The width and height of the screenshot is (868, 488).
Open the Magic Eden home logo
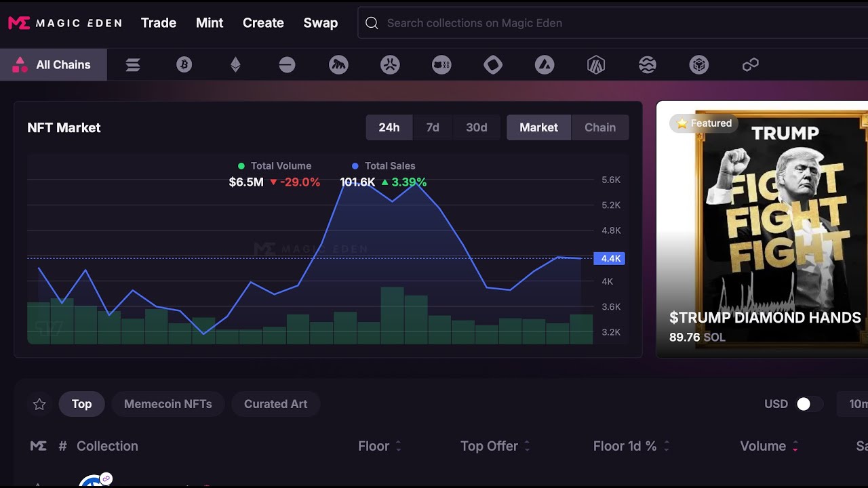click(x=65, y=23)
